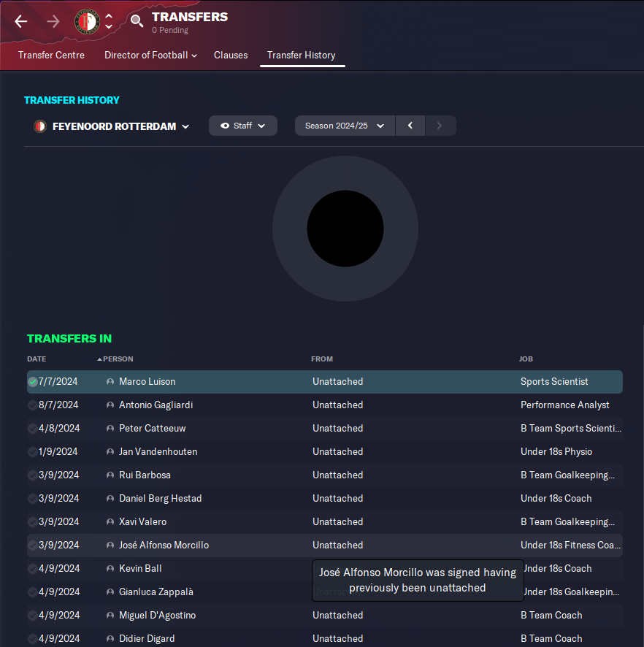Click the small Feyenoord badge in club selector
The width and height of the screenshot is (644, 647).
[40, 126]
